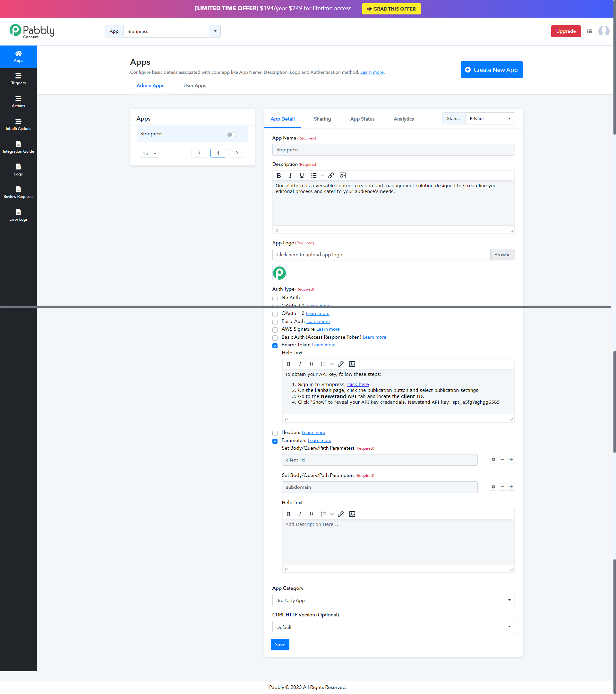The height and width of the screenshot is (694, 616).
Task: Check the AWS Signature option
Action: pos(275,330)
